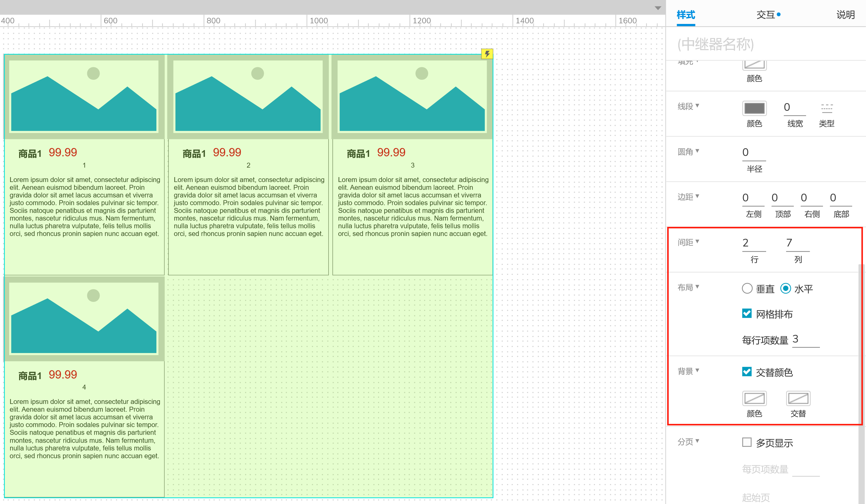Click the canvas dropdown arrow above ruler
866x504 pixels.
tap(658, 8)
